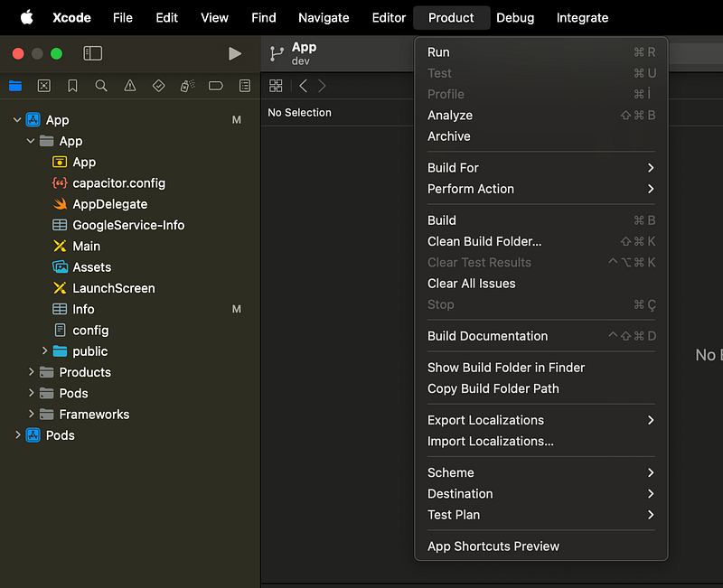The height and width of the screenshot is (588, 723).
Task: Expand the Pods project
Action: (17, 434)
